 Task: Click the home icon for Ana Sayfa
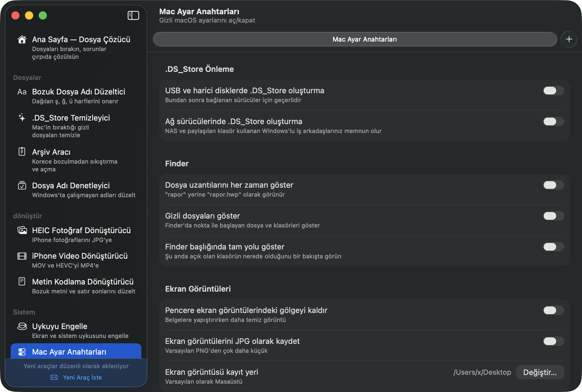(x=22, y=39)
